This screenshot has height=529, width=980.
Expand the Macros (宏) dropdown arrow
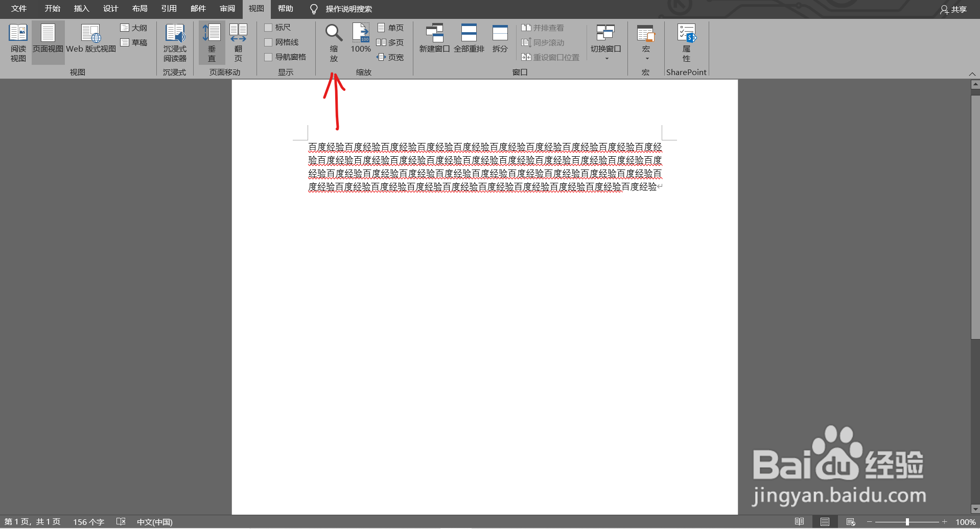[x=647, y=59]
